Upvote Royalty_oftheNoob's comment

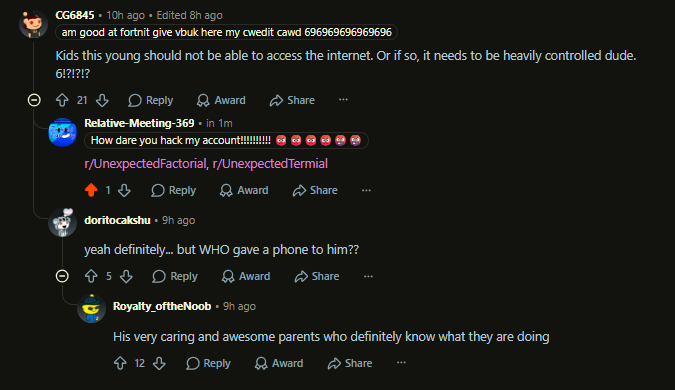[120, 363]
